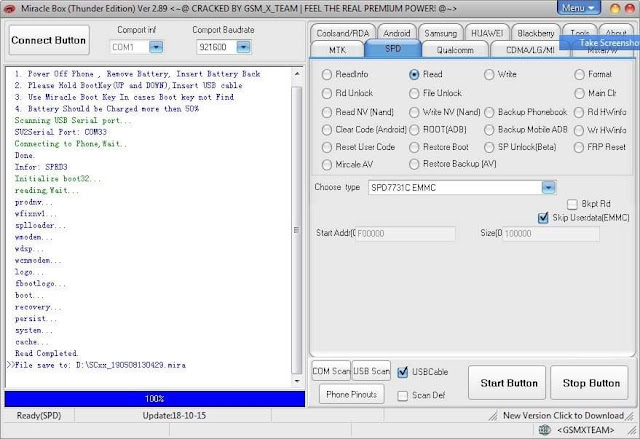Uncheck Skip Userdata(EMMC) checkbox

click(x=543, y=218)
